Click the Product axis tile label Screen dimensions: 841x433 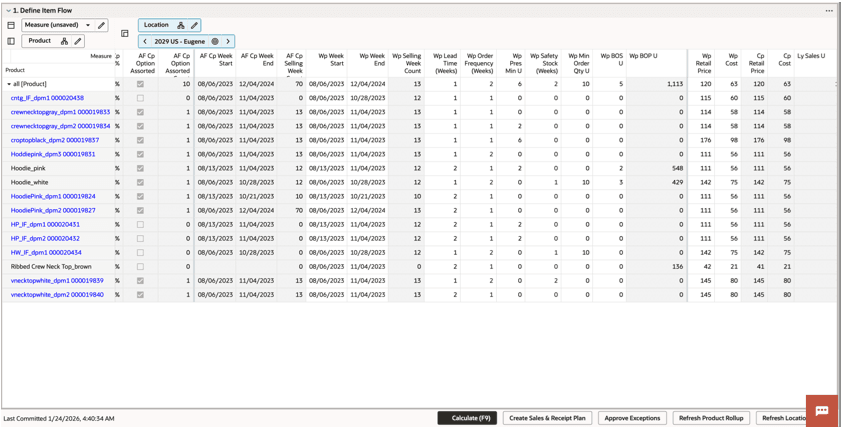pyautogui.click(x=40, y=41)
